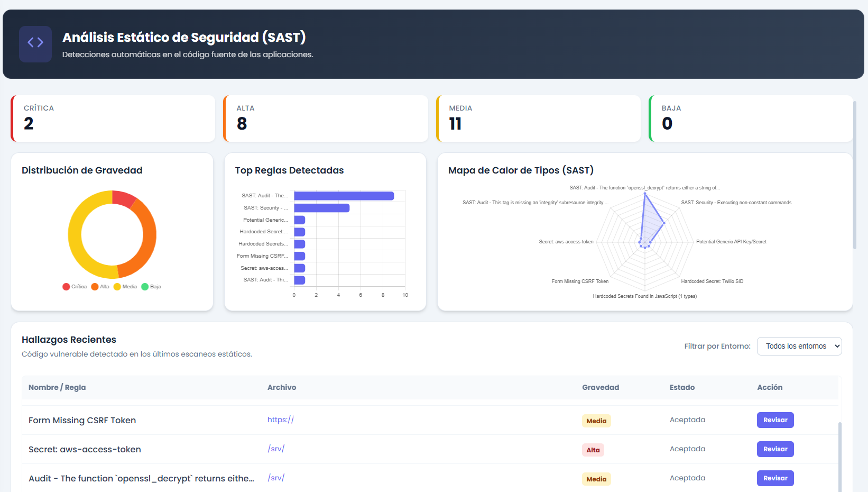Click the Nombre / Regla column header
This screenshot has height=492, width=868.
[57, 387]
